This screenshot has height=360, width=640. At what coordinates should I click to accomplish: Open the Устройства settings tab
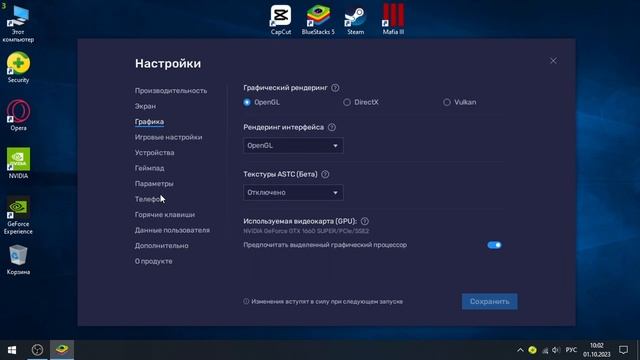(x=154, y=153)
